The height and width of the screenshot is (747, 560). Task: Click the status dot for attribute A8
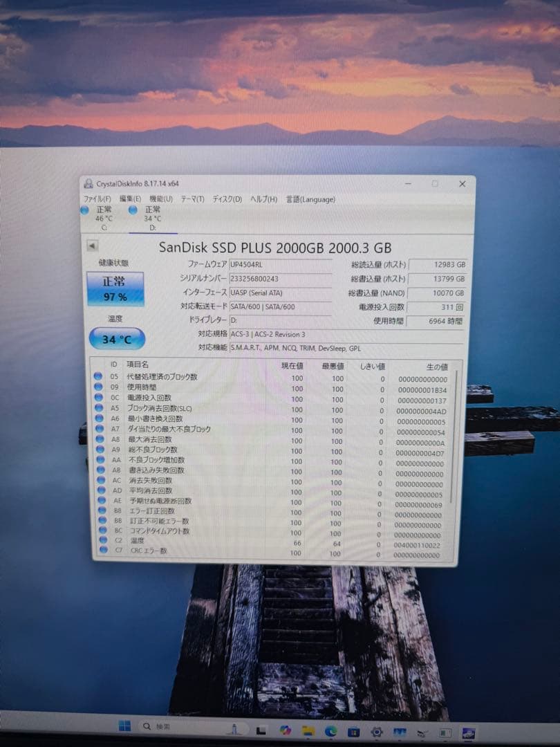pos(100,439)
